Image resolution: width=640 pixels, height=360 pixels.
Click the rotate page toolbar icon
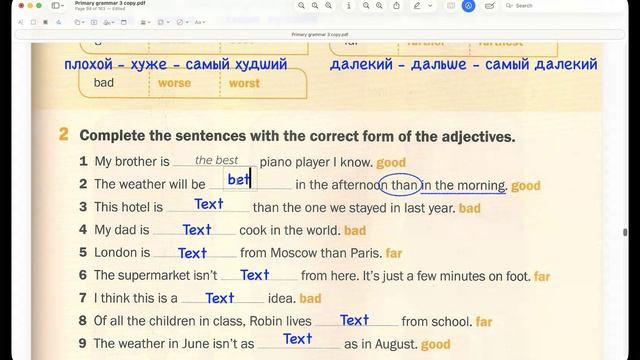point(451,6)
